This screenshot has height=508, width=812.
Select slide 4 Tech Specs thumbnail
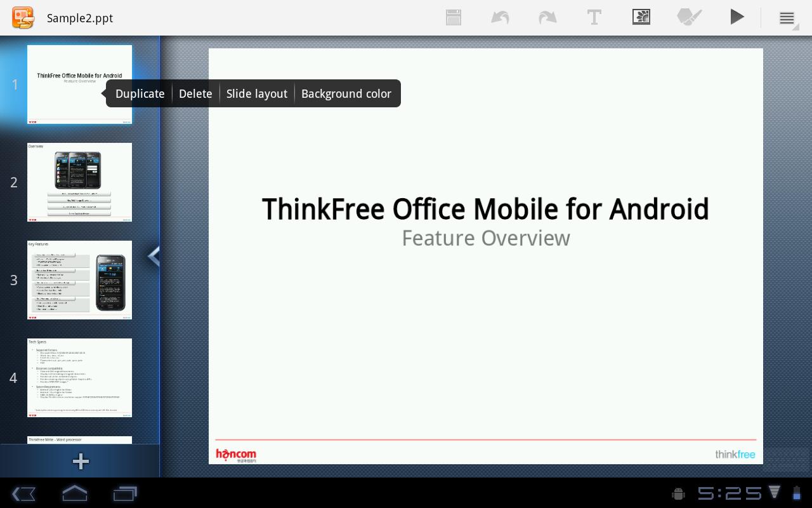pos(79,378)
